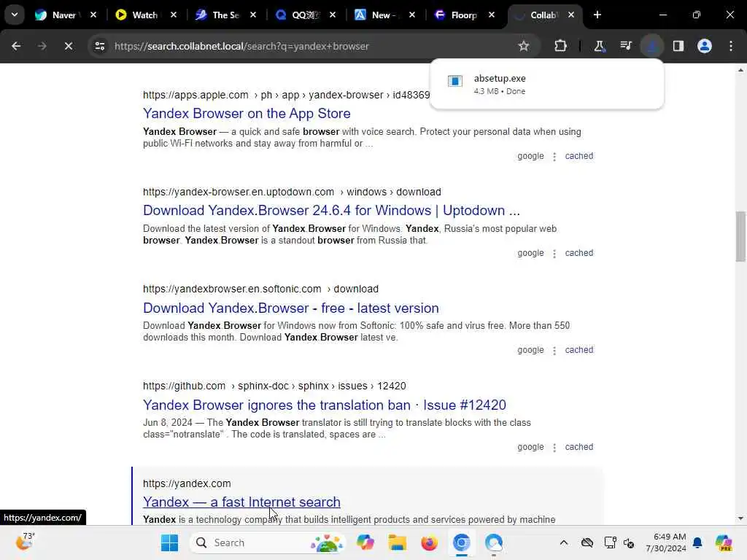Close the Watch tab
This screenshot has width=747, height=560.
coord(174,15)
